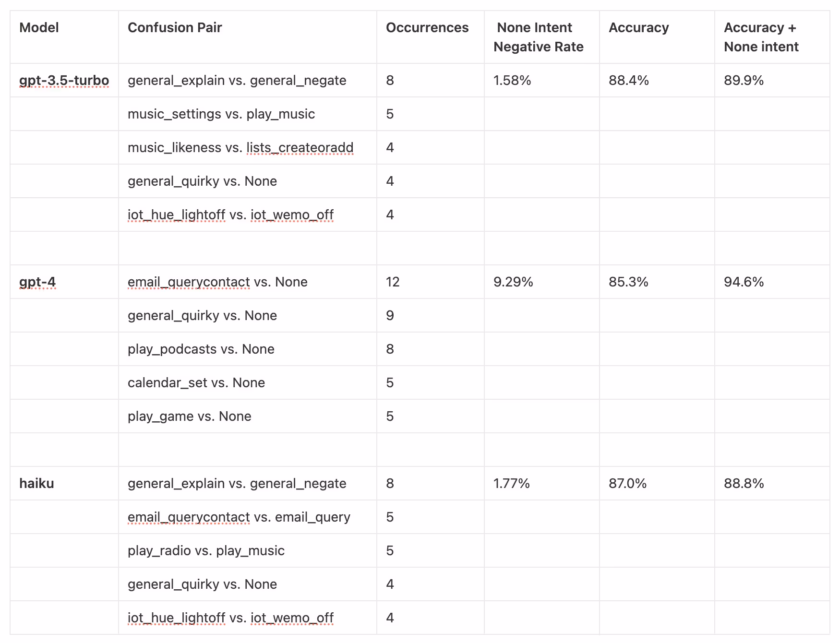Click "general_explain vs. general_negate" in haiku row

point(237,483)
